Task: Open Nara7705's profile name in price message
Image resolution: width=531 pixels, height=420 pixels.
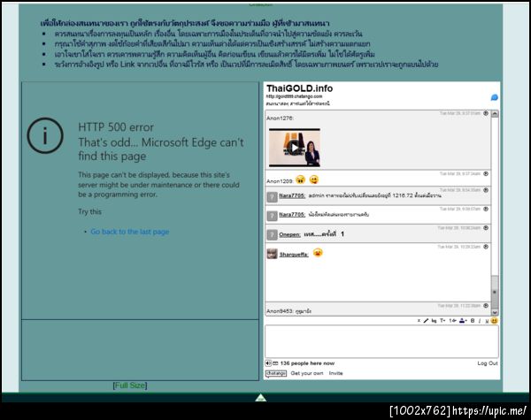Action: pos(292,195)
